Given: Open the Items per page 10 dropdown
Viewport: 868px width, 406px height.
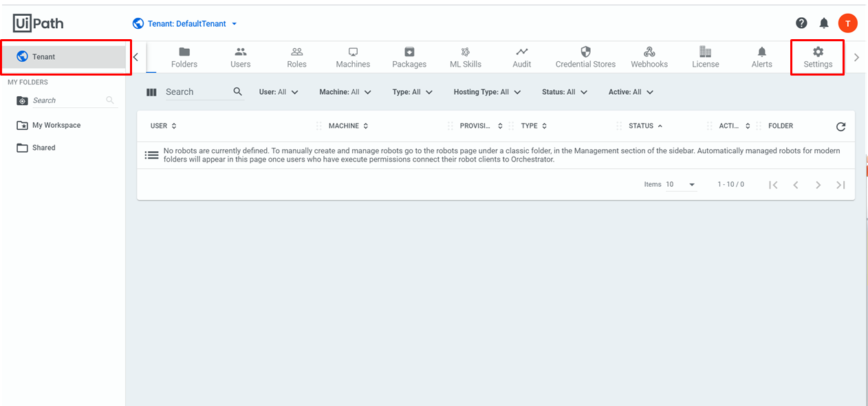Looking at the screenshot, I should 681,185.
